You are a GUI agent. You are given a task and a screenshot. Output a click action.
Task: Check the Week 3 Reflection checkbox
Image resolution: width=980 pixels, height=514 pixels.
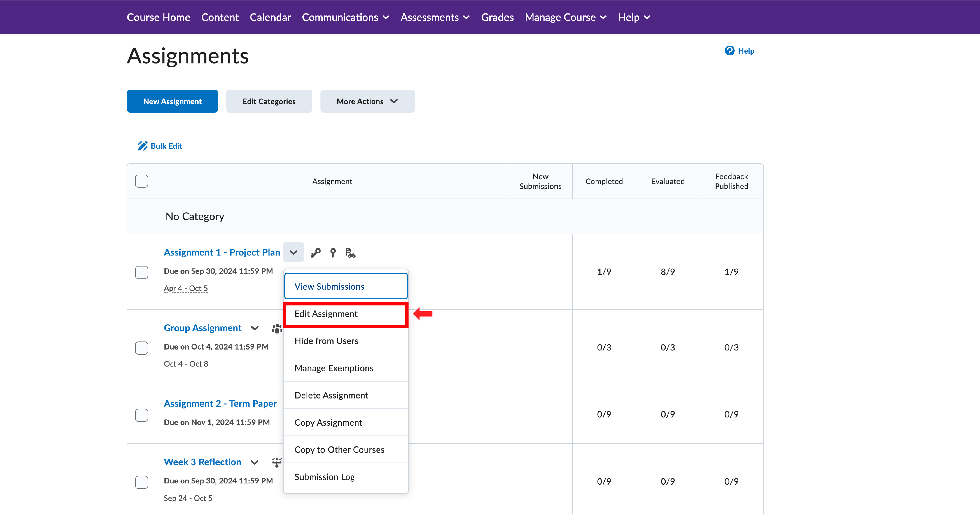tap(142, 482)
